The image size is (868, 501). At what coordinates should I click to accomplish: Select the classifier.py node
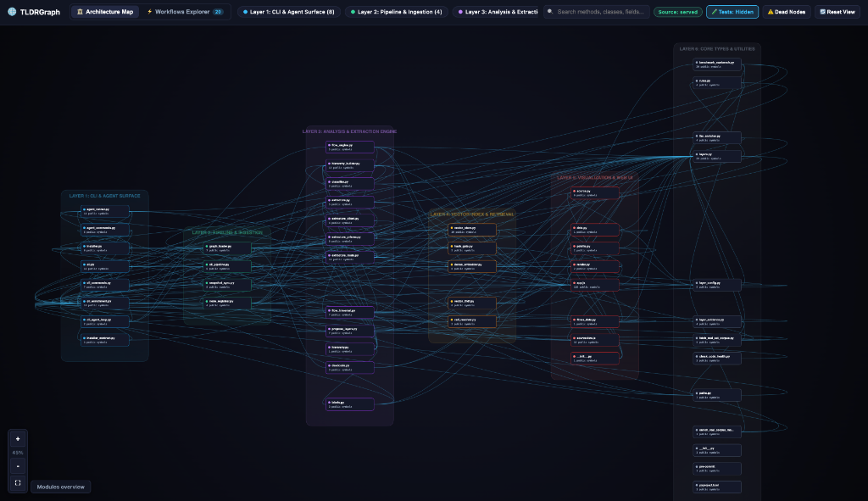(x=350, y=183)
